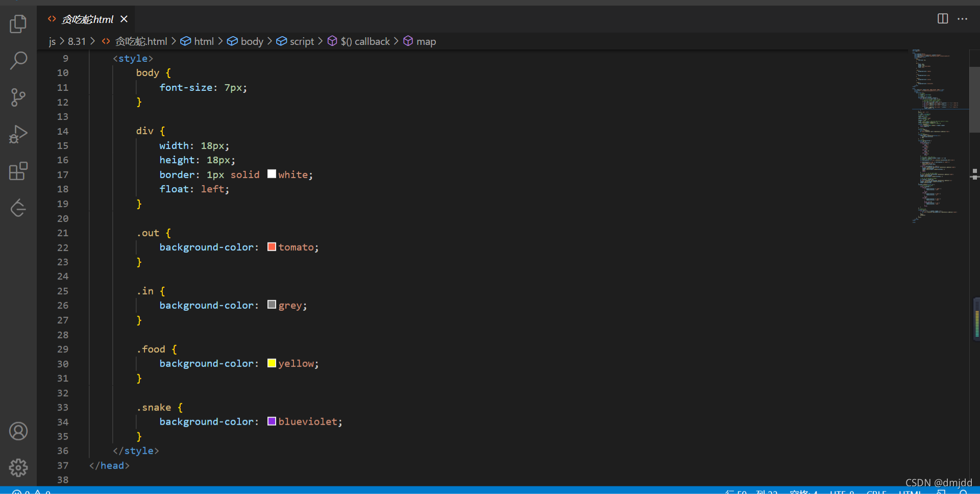Open the 贪吃蛇.html breadcrumb item
This screenshot has width=980, height=494.
point(141,41)
